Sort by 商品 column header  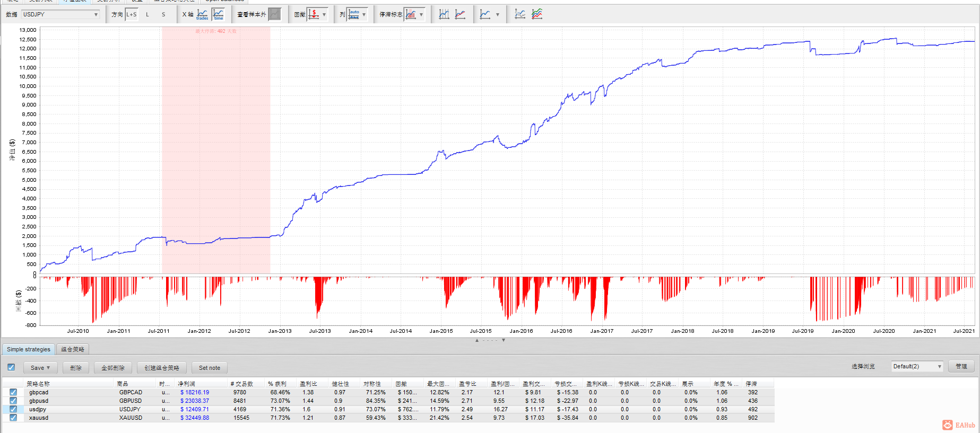(135, 384)
